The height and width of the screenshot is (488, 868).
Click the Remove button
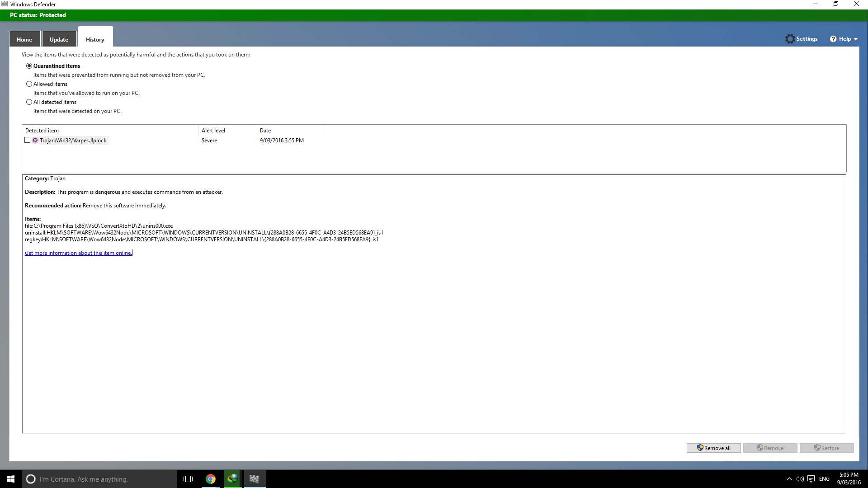[770, 448]
